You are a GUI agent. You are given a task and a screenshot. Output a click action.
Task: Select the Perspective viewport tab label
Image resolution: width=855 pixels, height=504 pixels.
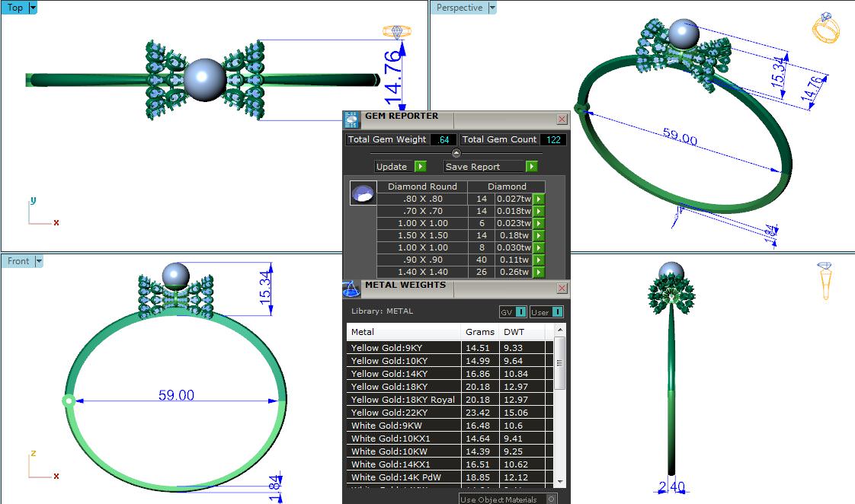pyautogui.click(x=460, y=8)
